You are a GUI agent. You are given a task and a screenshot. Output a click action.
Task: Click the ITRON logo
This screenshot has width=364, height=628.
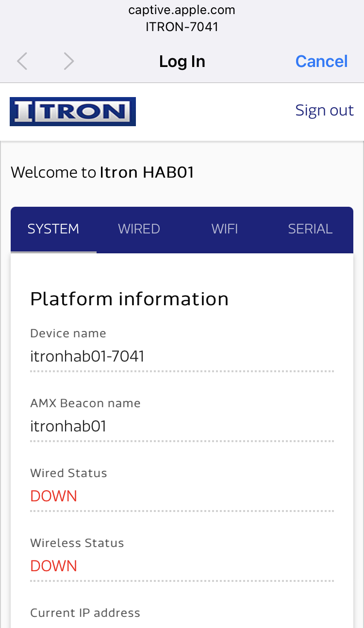point(73,112)
